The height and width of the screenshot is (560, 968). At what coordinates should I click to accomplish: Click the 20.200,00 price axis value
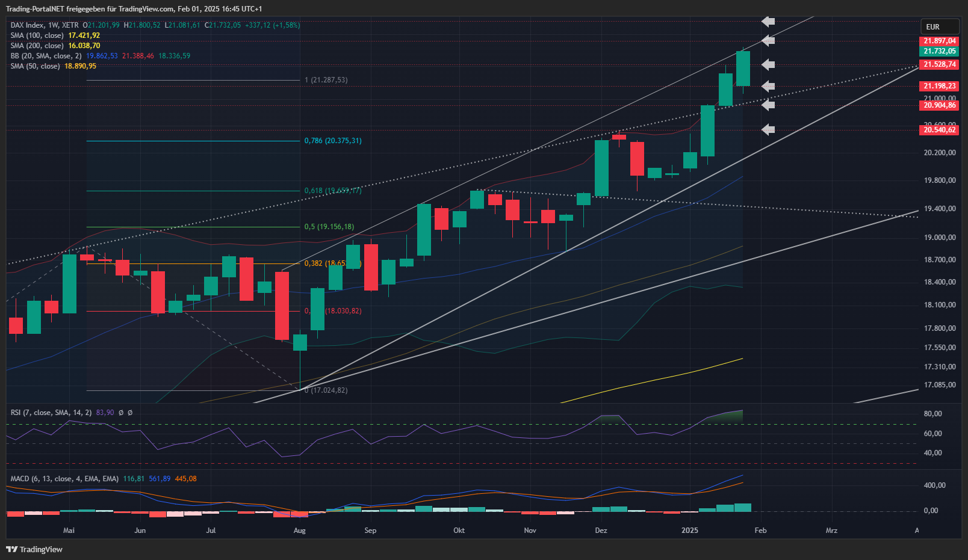940,153
